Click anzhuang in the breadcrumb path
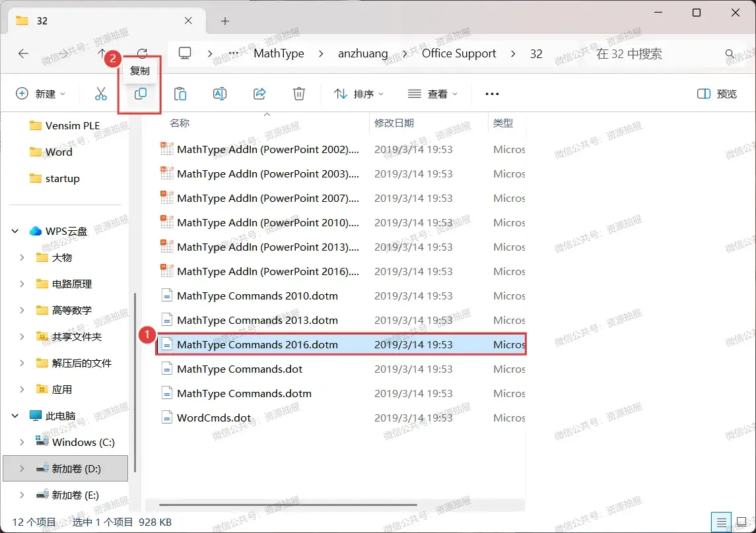The width and height of the screenshot is (756, 533). click(x=362, y=53)
